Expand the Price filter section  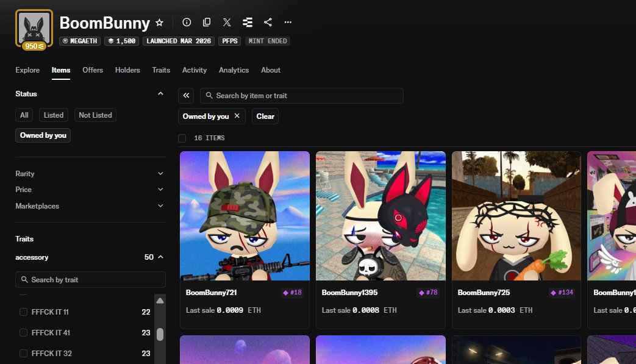(90, 189)
